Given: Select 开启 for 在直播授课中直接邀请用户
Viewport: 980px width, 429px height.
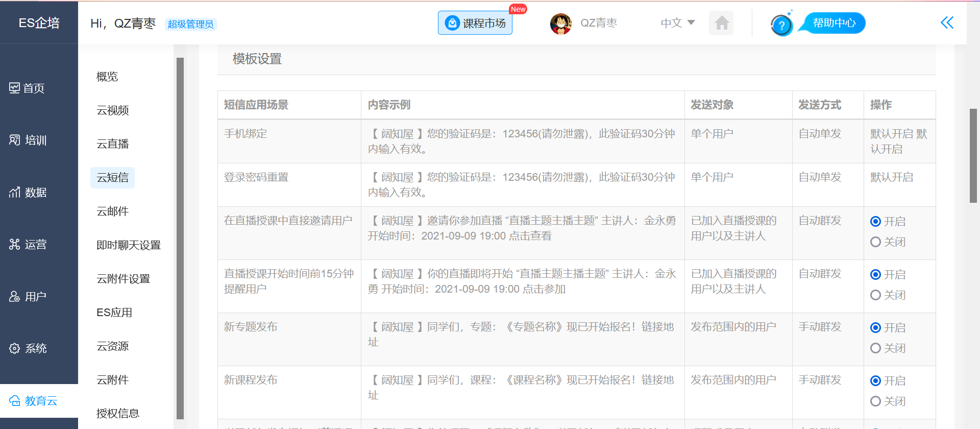Looking at the screenshot, I should pos(875,221).
